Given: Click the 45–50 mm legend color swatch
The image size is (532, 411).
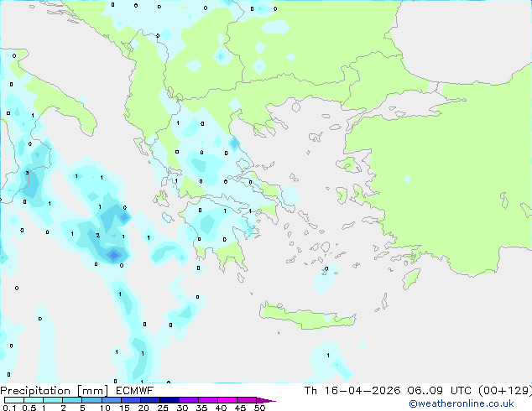Looking at the screenshot, I should tap(247, 400).
